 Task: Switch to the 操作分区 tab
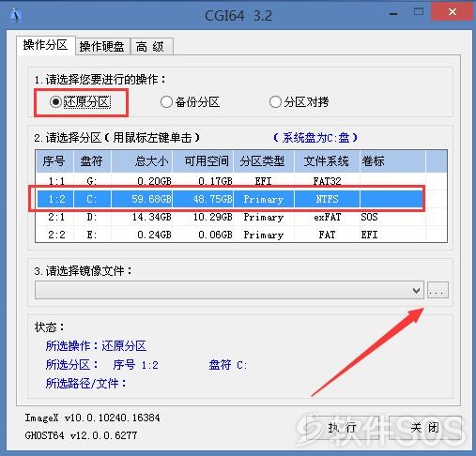pyautogui.click(x=46, y=45)
